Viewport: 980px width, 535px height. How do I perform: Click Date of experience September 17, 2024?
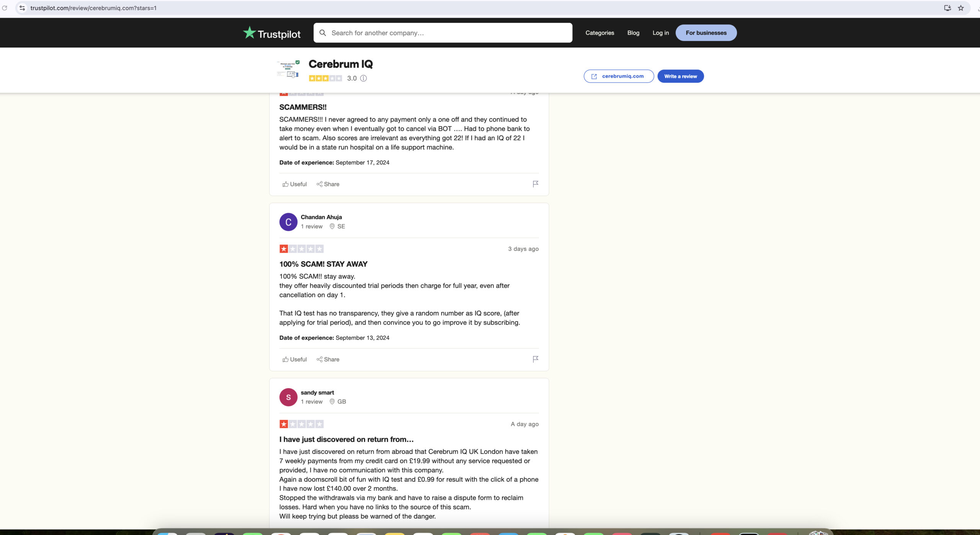click(334, 163)
